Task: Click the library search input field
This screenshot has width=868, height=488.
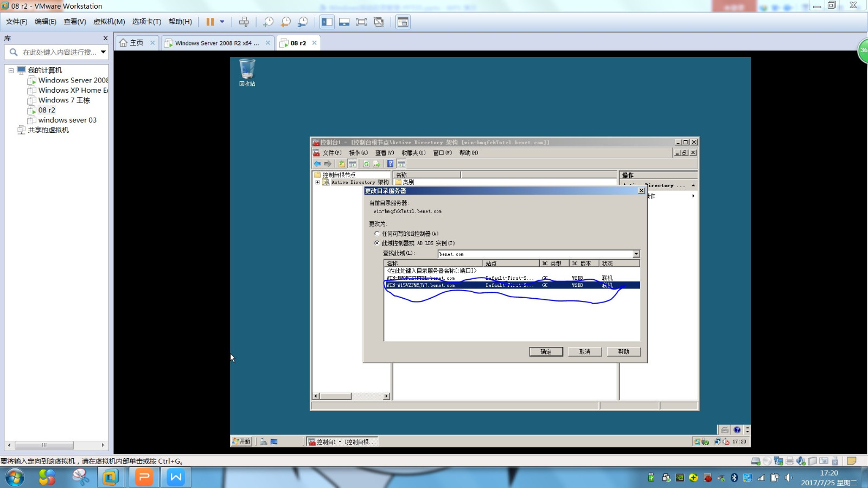Action: click(59, 53)
